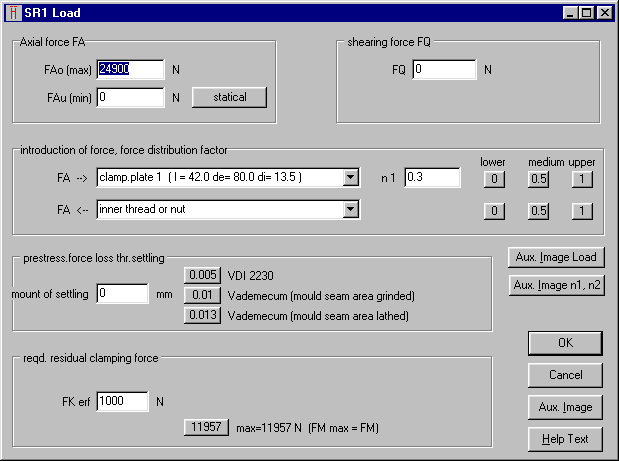
Task: Open the clamp.plate 1 FA dropdown
Action: pos(350,178)
